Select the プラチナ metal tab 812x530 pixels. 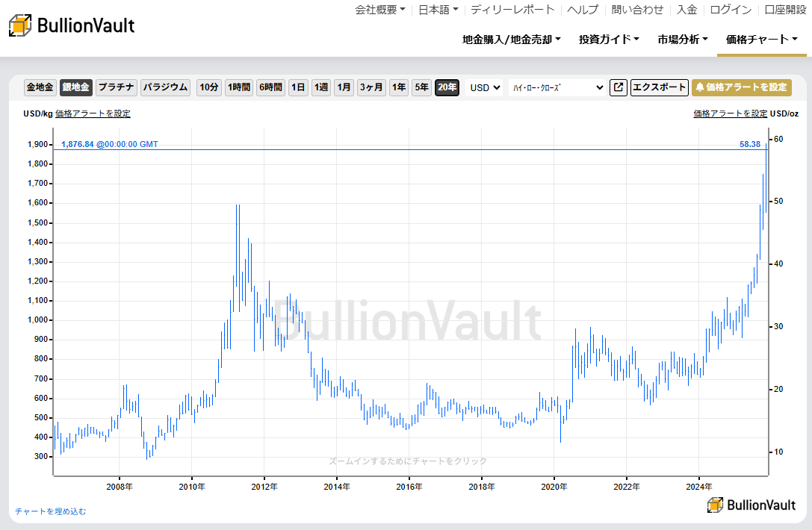pos(116,87)
